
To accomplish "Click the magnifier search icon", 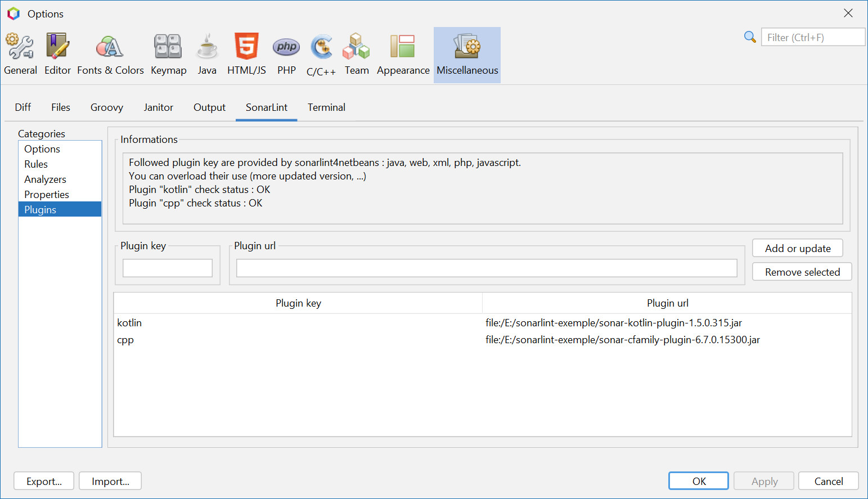I will 750,37.
